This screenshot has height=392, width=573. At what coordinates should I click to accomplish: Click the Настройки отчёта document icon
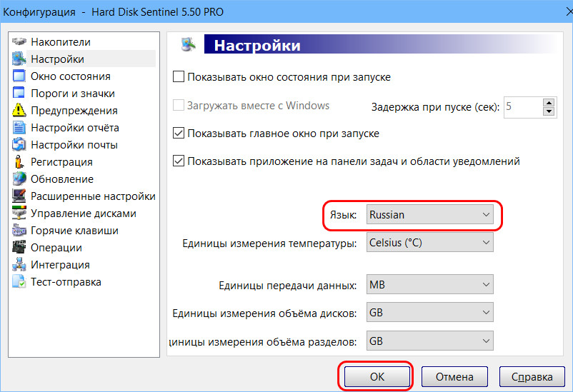point(19,128)
